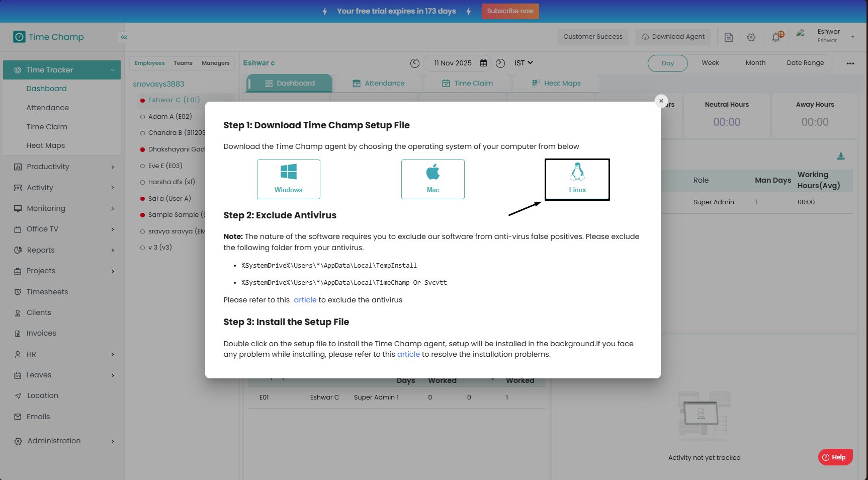
Task: Close the setup instructions dialog
Action: [x=661, y=101]
